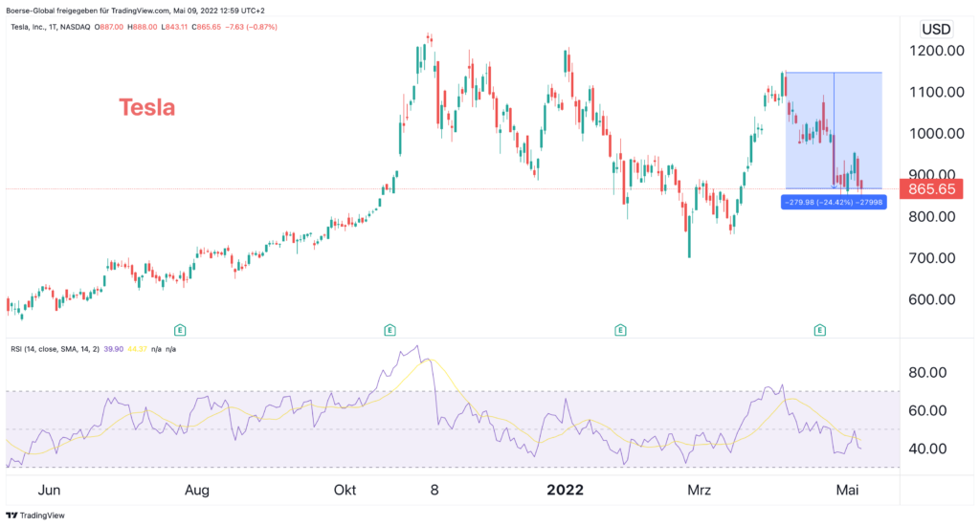Click the 80.00 RSI axis label
This screenshot has width=980, height=526.
point(927,373)
